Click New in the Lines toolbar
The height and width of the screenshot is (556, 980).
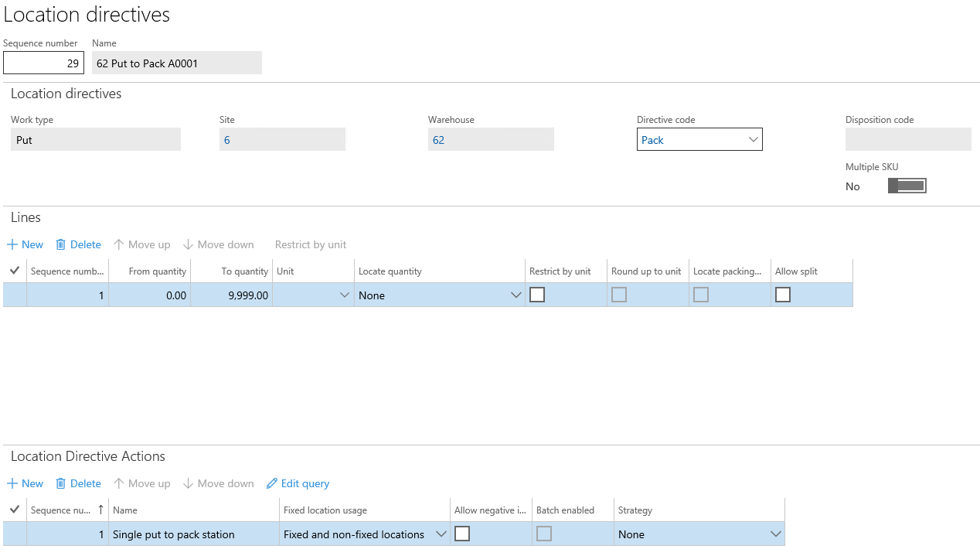[x=25, y=244]
